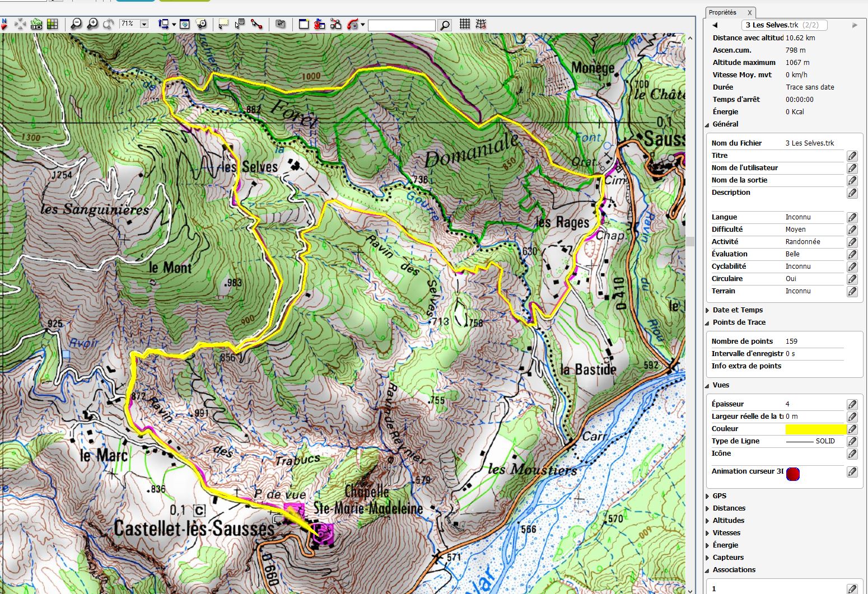Toggle the map grid icon
This screenshot has width=868, height=594.
[x=464, y=24]
